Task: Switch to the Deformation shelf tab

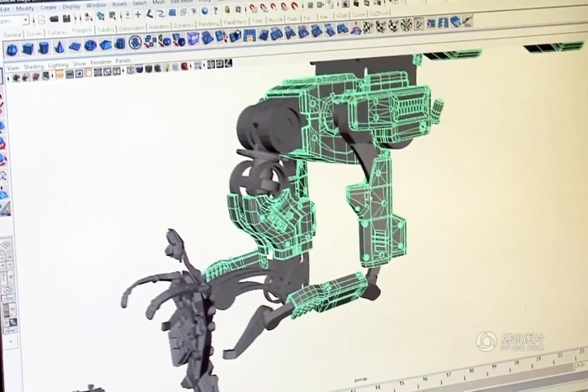Action: click(132, 28)
